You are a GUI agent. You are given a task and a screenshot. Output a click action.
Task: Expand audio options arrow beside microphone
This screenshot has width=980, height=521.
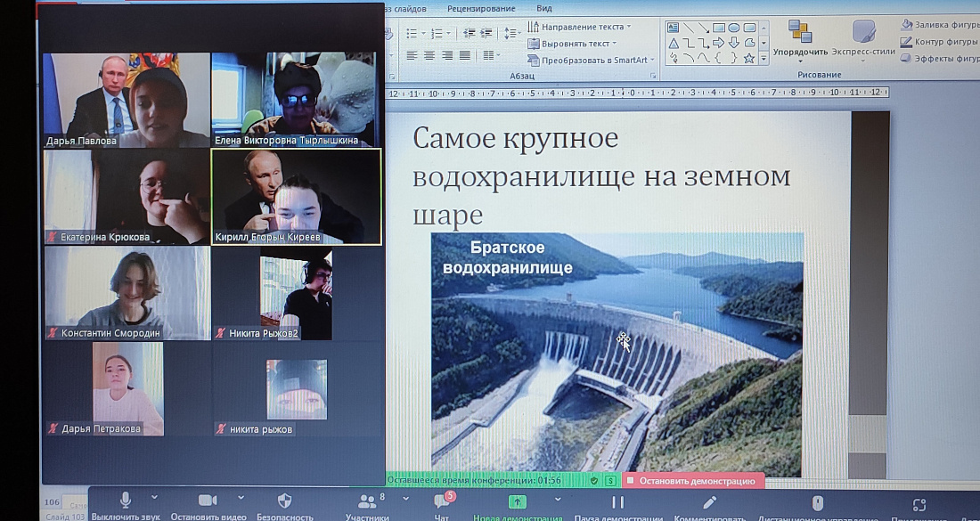pyautogui.click(x=154, y=498)
